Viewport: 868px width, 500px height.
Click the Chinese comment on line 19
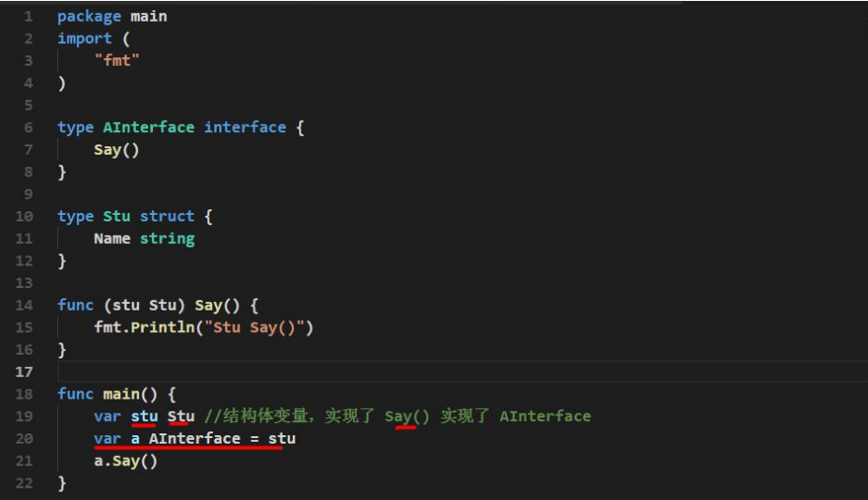click(x=398, y=416)
